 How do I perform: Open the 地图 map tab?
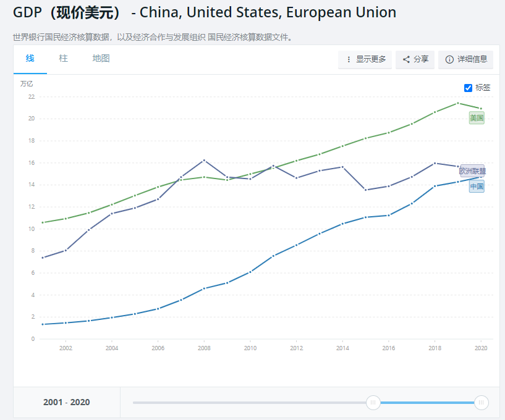pos(101,59)
